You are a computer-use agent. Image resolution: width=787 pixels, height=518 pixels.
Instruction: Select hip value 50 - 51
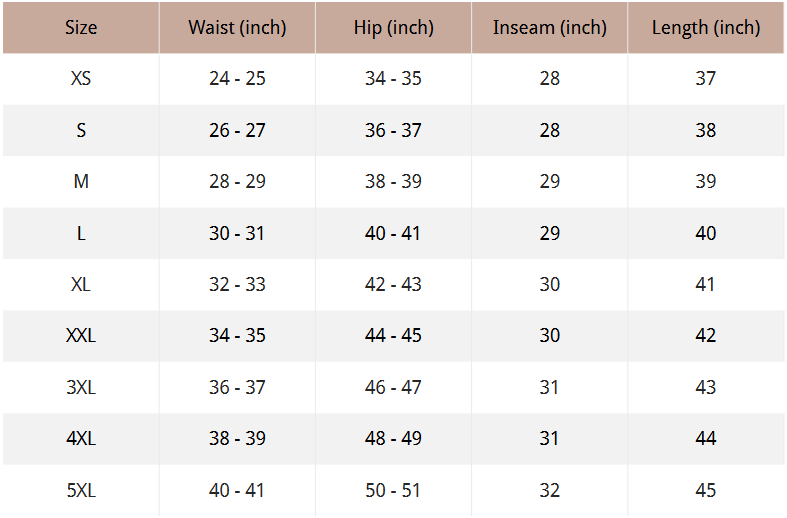[x=392, y=490]
